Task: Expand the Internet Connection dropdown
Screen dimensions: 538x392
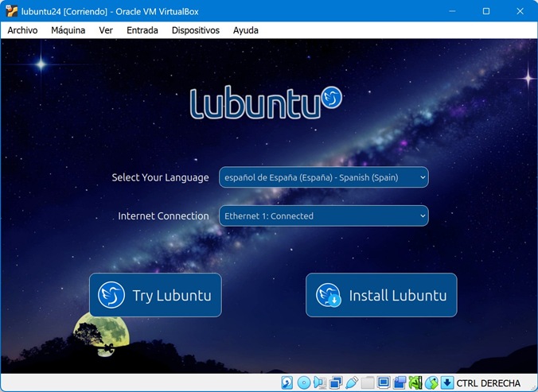Action: [x=323, y=215]
